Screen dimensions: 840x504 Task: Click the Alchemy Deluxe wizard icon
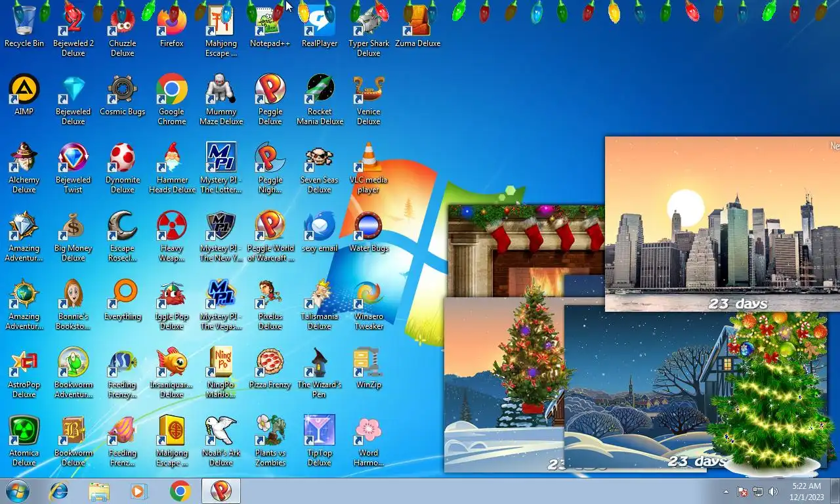(x=24, y=167)
